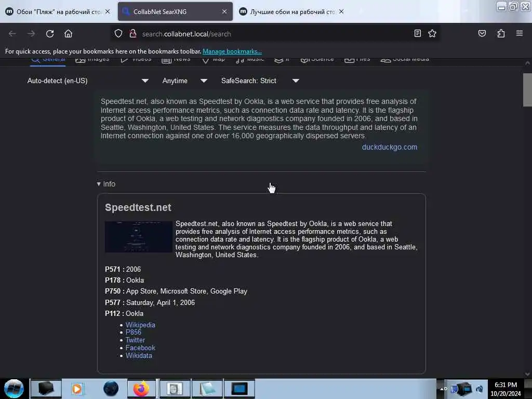Open the site security lock info
This screenshot has width=532, height=399.
pos(132,34)
